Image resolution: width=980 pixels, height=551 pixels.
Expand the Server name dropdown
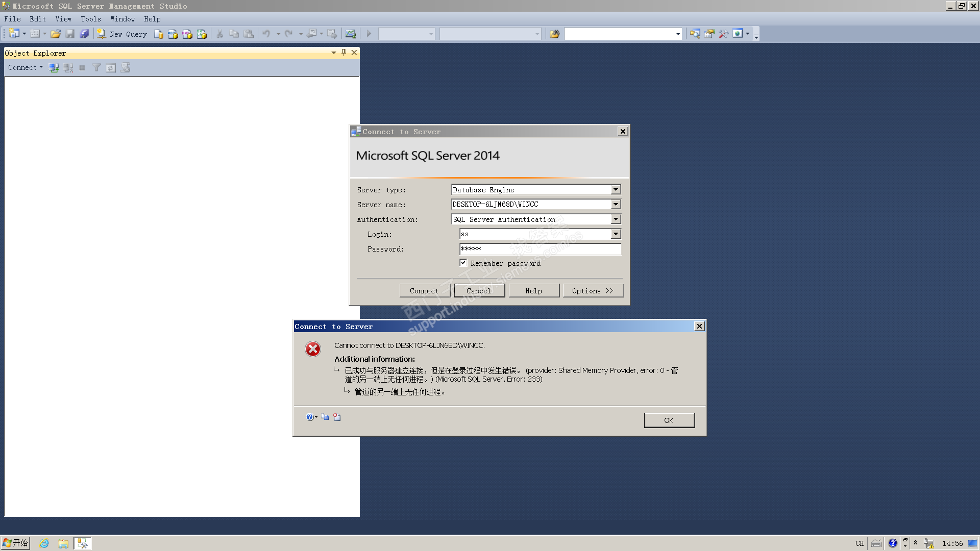point(616,205)
